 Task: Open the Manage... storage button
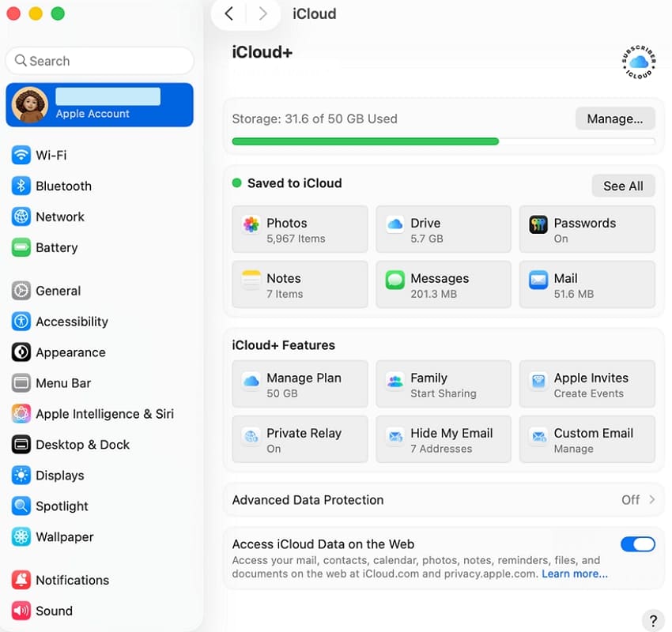tap(615, 118)
